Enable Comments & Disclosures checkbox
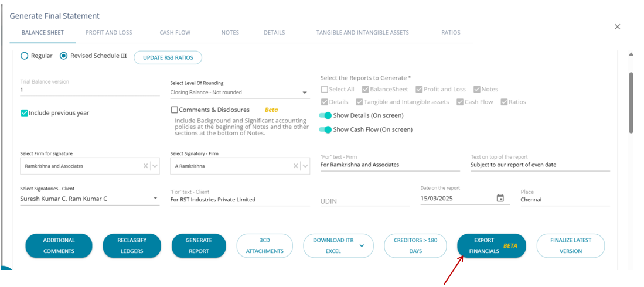The image size is (644, 287). pos(175,110)
